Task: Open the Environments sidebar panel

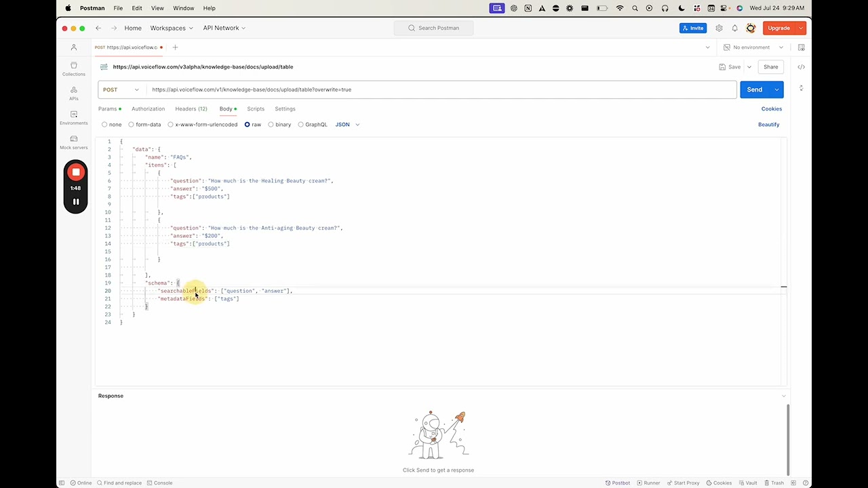Action: coord(74,117)
